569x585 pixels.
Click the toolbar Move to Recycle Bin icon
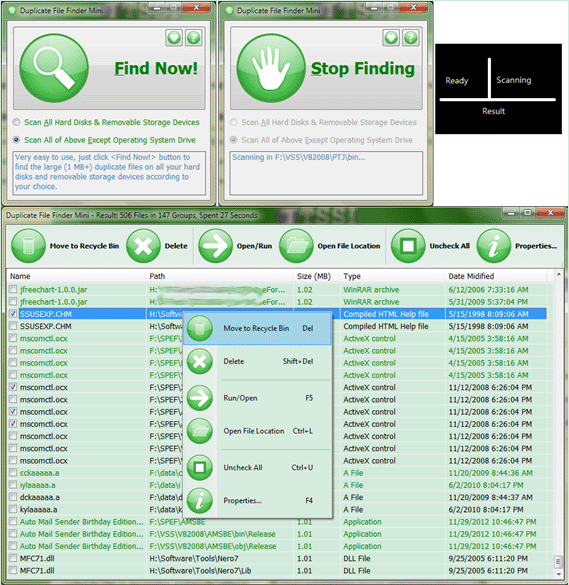coord(28,246)
